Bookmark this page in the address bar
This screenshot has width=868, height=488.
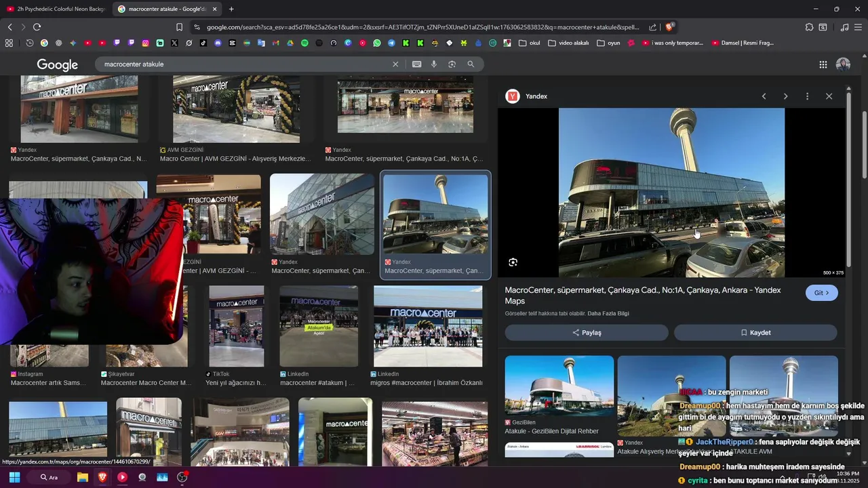point(179,27)
